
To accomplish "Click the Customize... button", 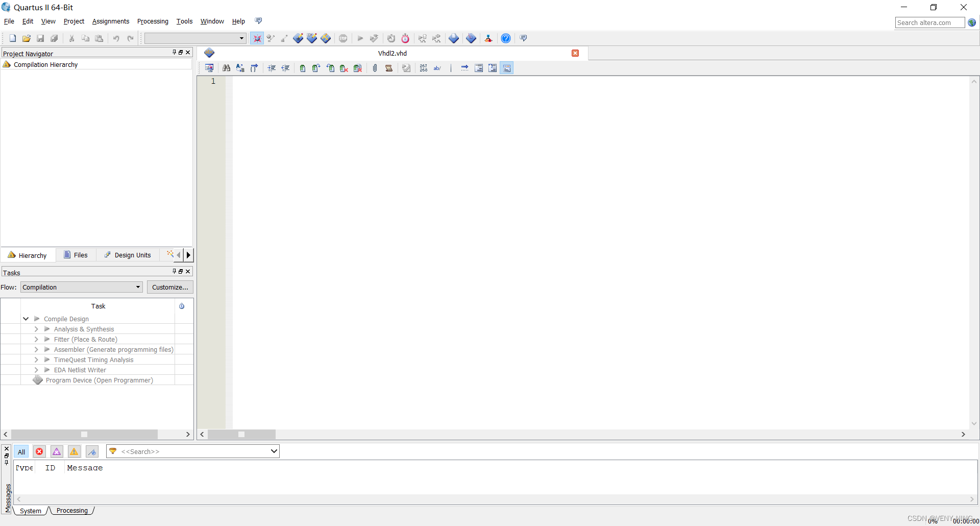I will pyautogui.click(x=170, y=287).
